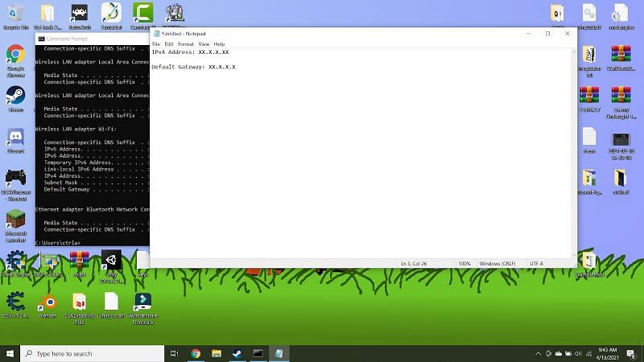Click the 'Type here to search' box

pyautogui.click(x=93, y=353)
